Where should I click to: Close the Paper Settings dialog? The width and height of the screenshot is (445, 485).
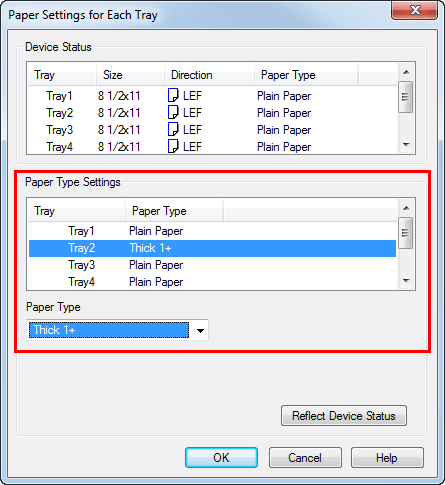coord(415,11)
